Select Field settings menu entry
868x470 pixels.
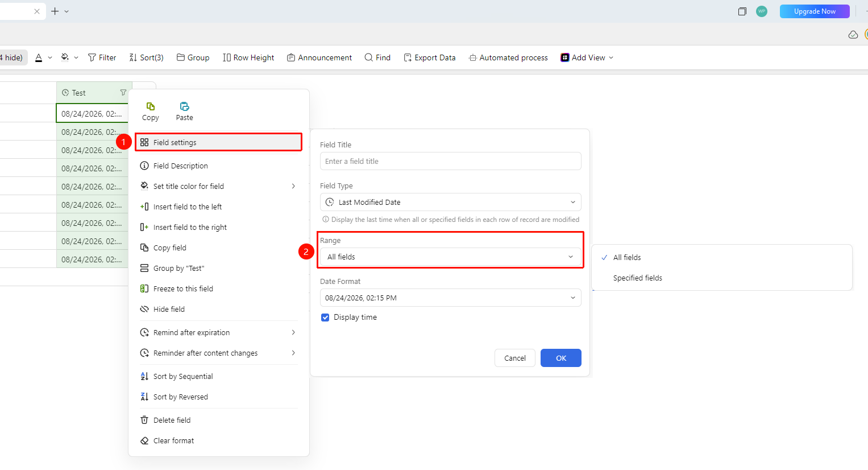(219, 142)
